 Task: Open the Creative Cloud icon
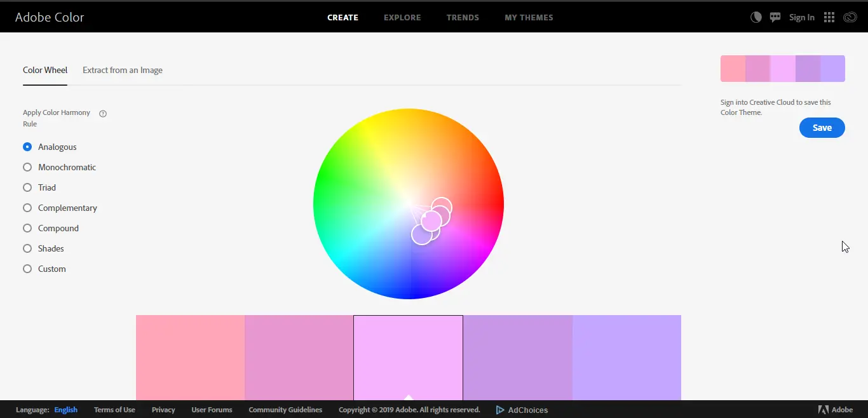pos(850,17)
